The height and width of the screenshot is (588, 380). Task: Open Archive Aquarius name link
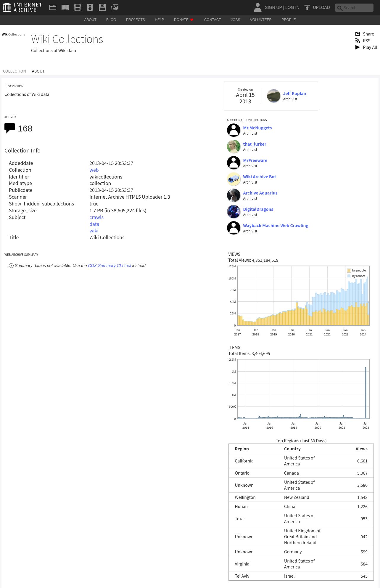point(260,193)
